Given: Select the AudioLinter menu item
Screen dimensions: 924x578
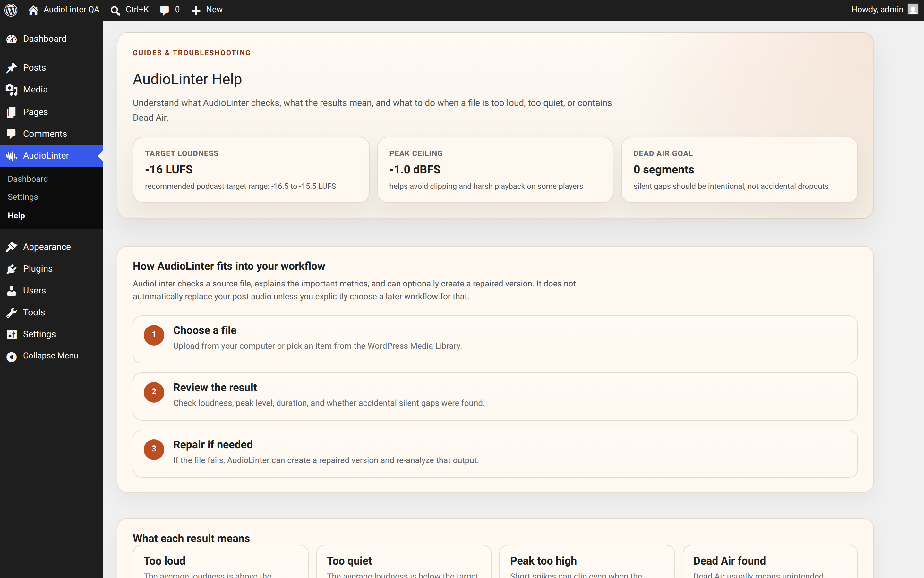Looking at the screenshot, I should pos(46,156).
